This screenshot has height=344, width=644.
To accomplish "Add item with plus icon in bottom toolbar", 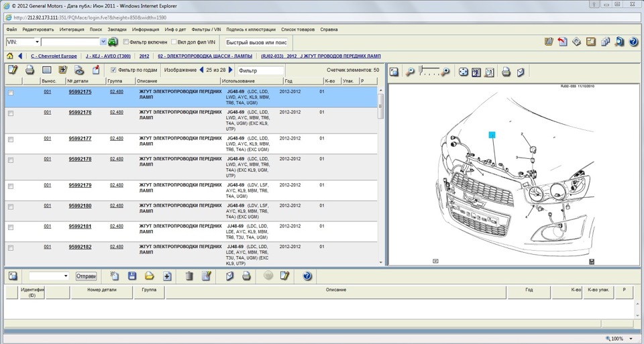I will click(167, 276).
